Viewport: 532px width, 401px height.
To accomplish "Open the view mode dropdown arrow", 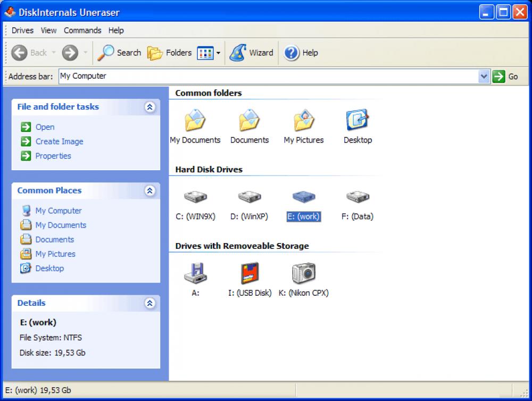I will (x=218, y=53).
